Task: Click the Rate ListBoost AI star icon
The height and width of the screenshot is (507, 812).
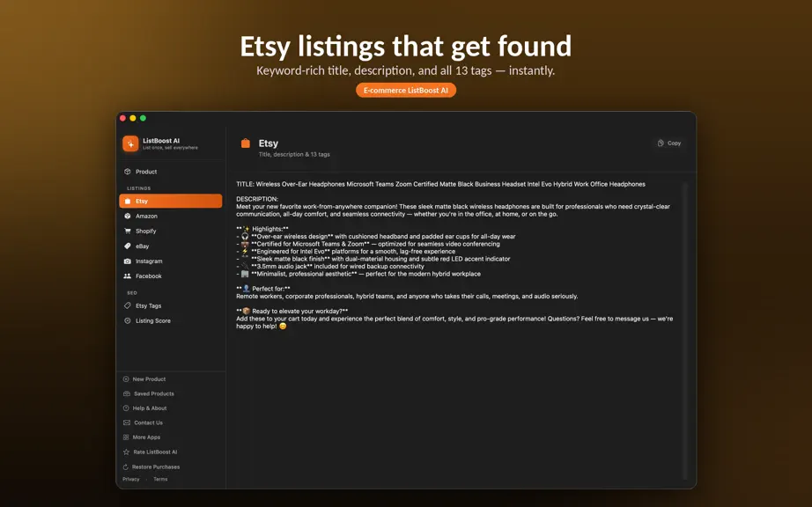Action: pyautogui.click(x=126, y=452)
